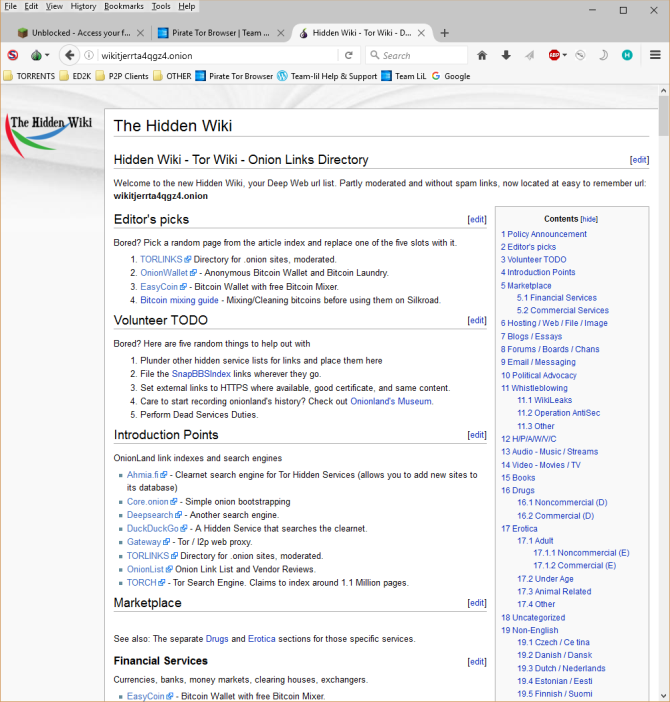The width and height of the screenshot is (670, 702).
Task: Open the ED2K bookmark folder
Action: coord(76,76)
